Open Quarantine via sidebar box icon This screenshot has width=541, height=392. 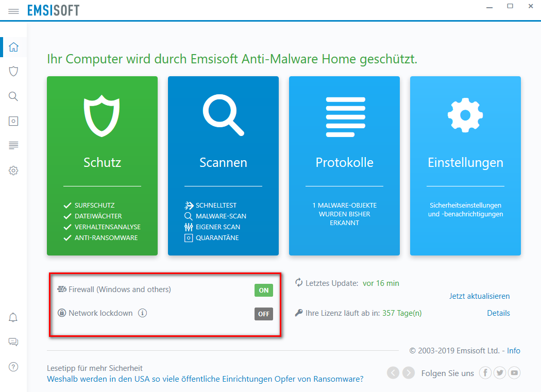coord(13,121)
